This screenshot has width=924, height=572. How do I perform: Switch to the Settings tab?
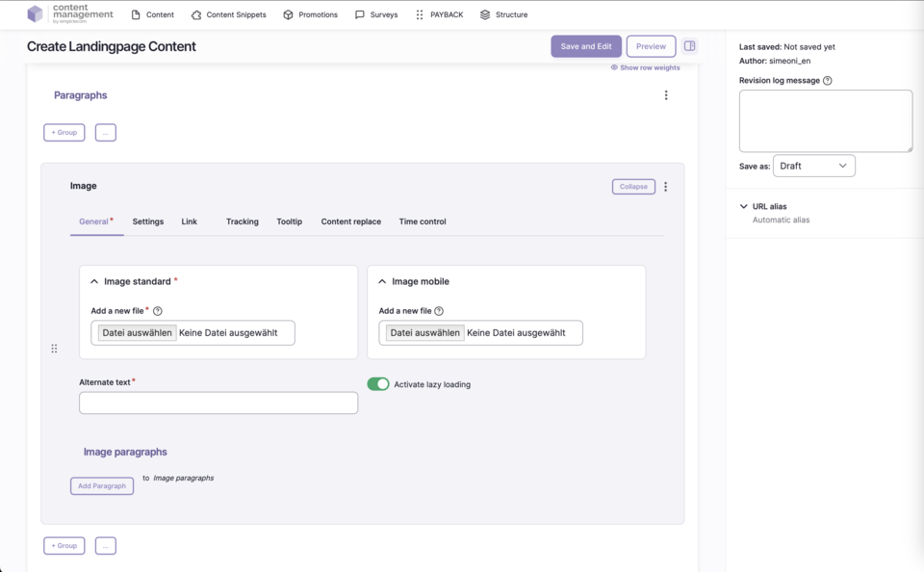pos(148,221)
